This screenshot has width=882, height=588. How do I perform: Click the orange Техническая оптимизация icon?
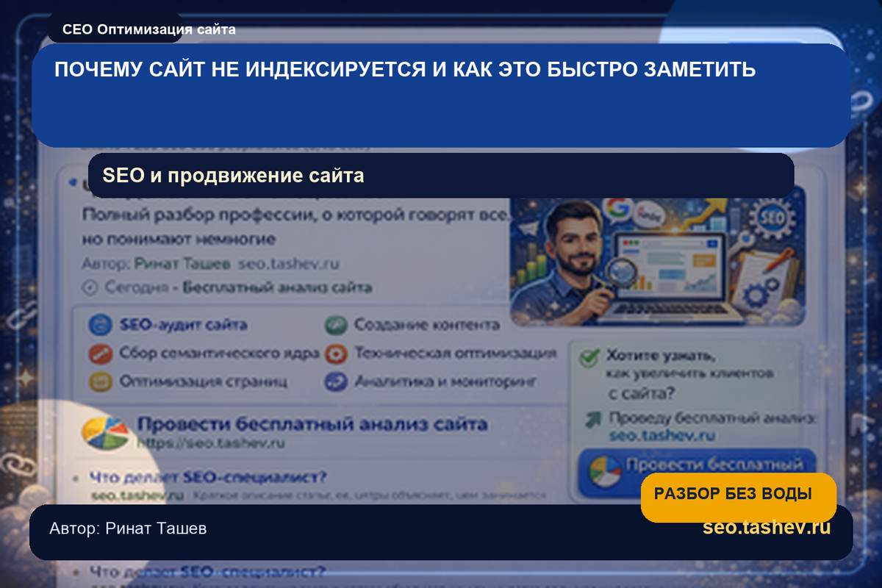[336, 354]
